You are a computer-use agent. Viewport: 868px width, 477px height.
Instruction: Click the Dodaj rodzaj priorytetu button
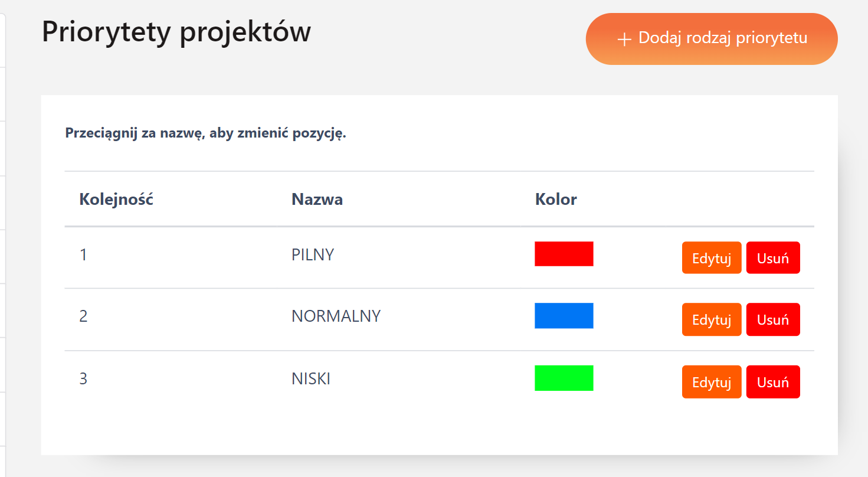tap(711, 39)
